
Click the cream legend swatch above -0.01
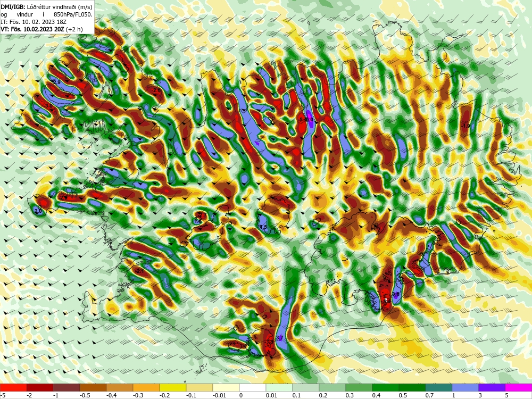point(226,387)
